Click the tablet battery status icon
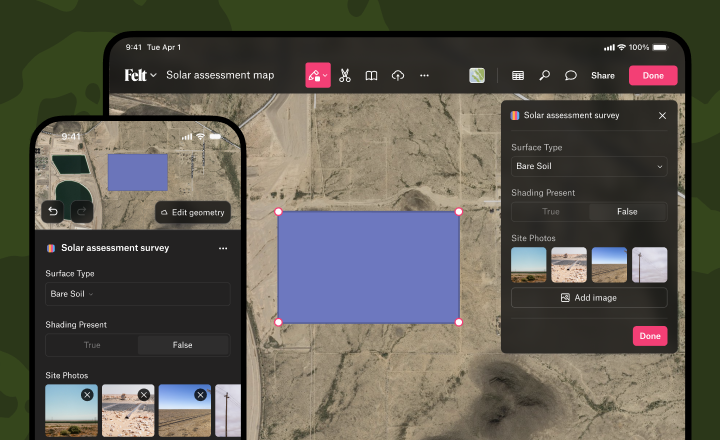Image resolution: width=720 pixels, height=440 pixels. (660, 47)
